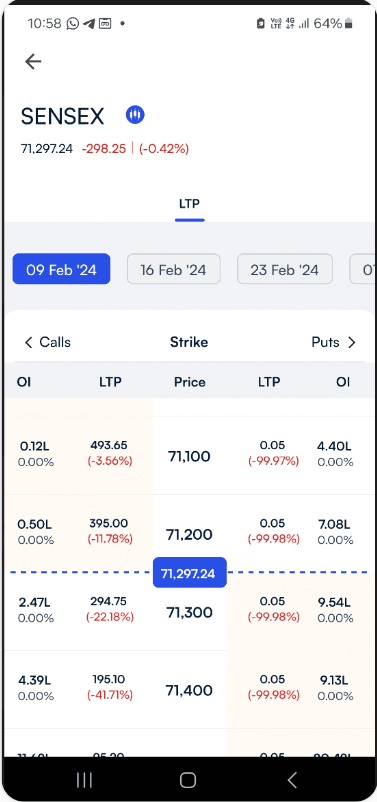Image resolution: width=377 pixels, height=802 pixels.
Task: Tap Android navigation back button
Action: click(x=292, y=779)
